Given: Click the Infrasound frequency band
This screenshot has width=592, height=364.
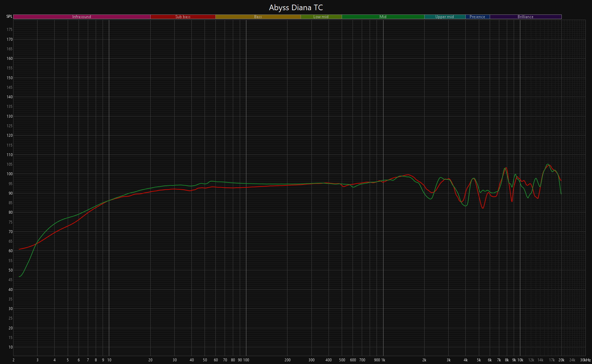Looking at the screenshot, I should click(x=82, y=17).
